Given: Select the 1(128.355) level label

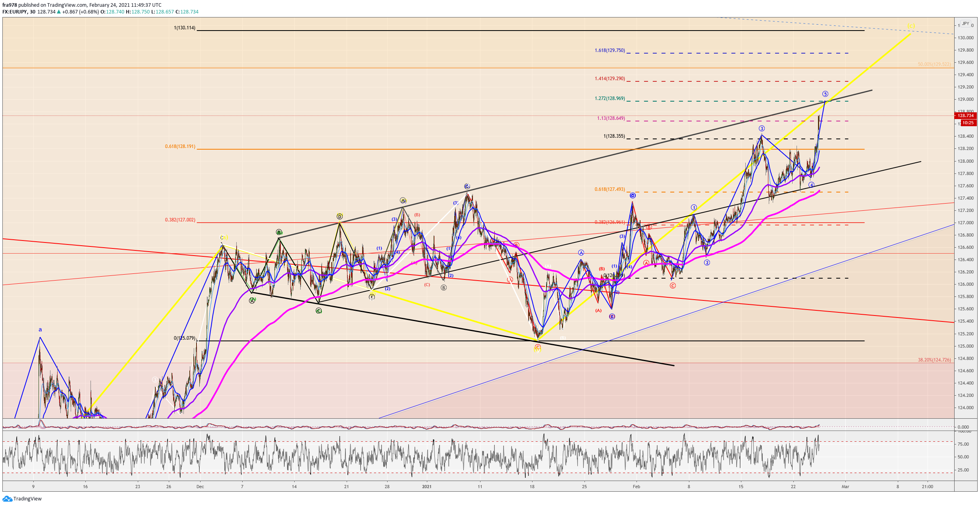Looking at the screenshot, I should click(614, 137).
